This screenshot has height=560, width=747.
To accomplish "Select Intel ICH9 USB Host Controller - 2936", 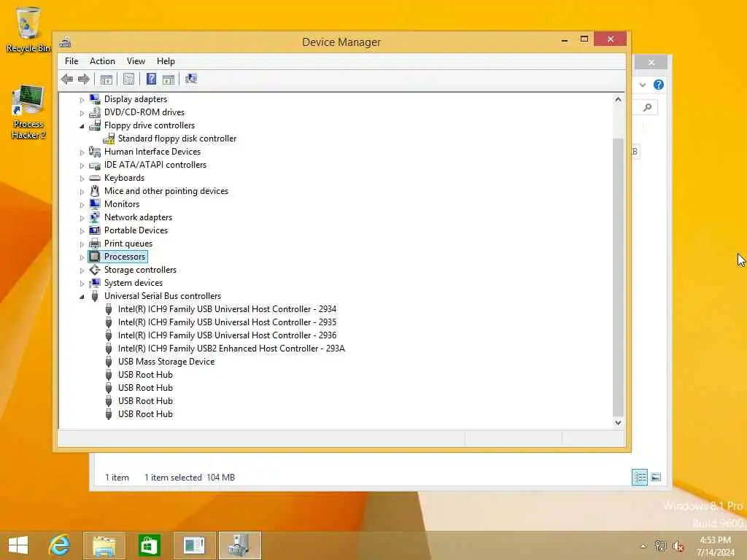I will (228, 335).
